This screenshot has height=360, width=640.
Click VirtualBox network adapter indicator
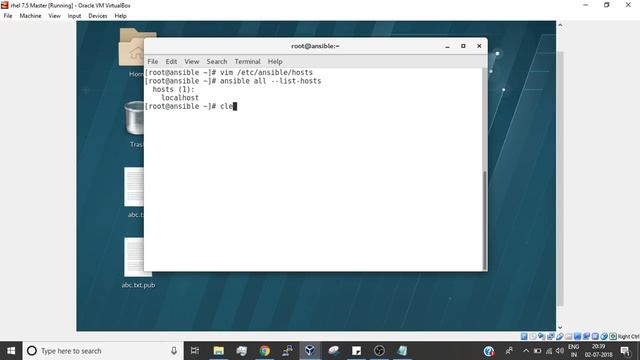[551, 336]
